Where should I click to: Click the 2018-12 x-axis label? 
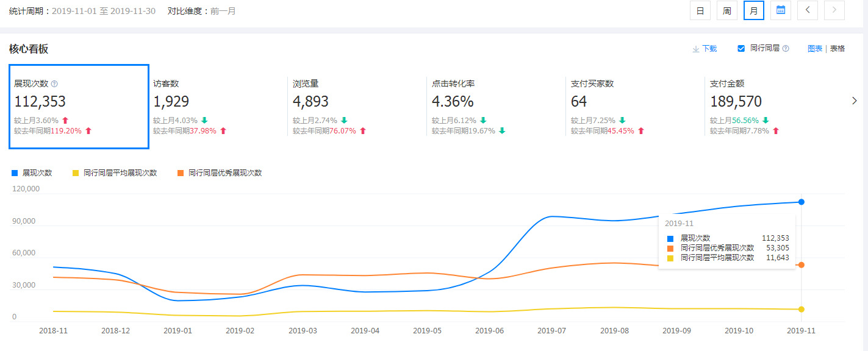[x=115, y=330]
